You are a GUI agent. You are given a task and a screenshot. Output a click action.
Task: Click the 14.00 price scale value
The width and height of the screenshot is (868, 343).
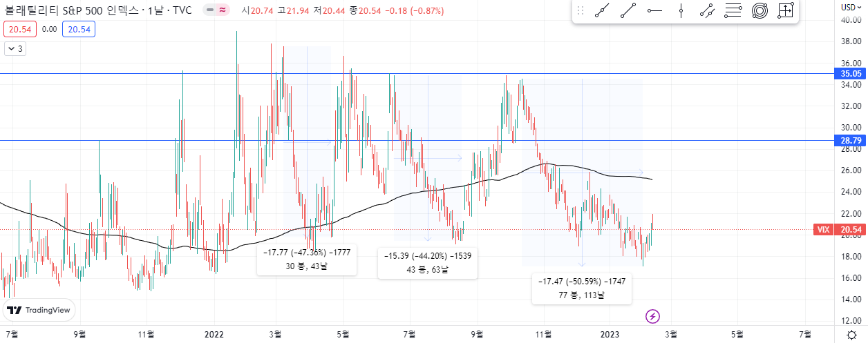[850, 300]
